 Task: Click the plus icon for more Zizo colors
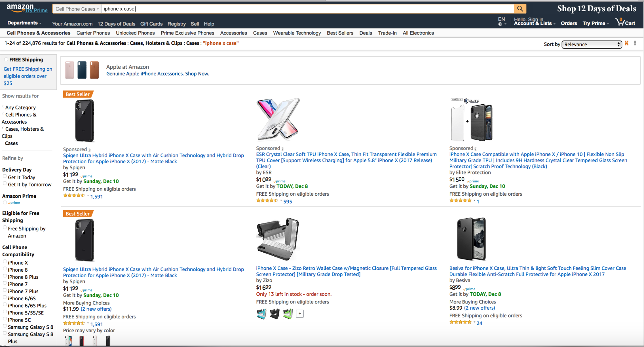[x=300, y=314]
